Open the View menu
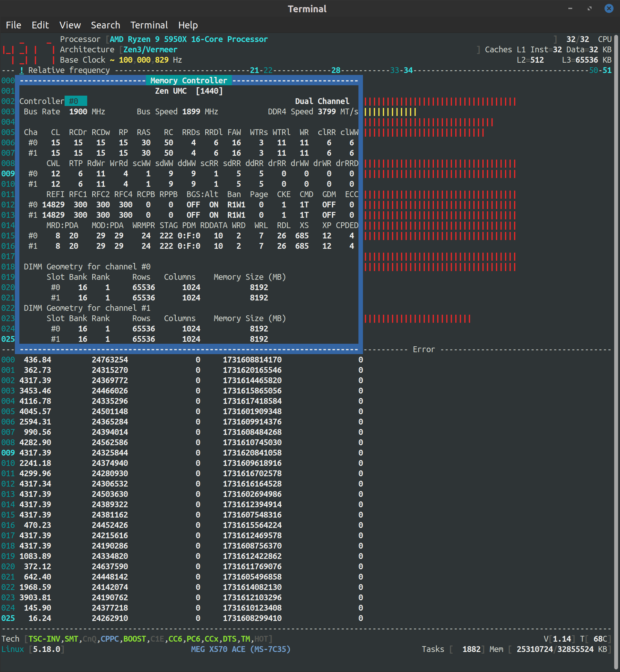The height and width of the screenshot is (672, 620). 70,25
